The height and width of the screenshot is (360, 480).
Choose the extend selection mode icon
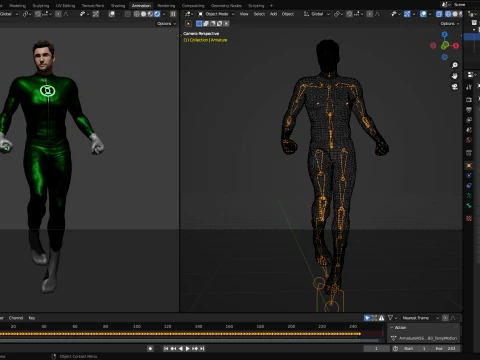(206, 24)
